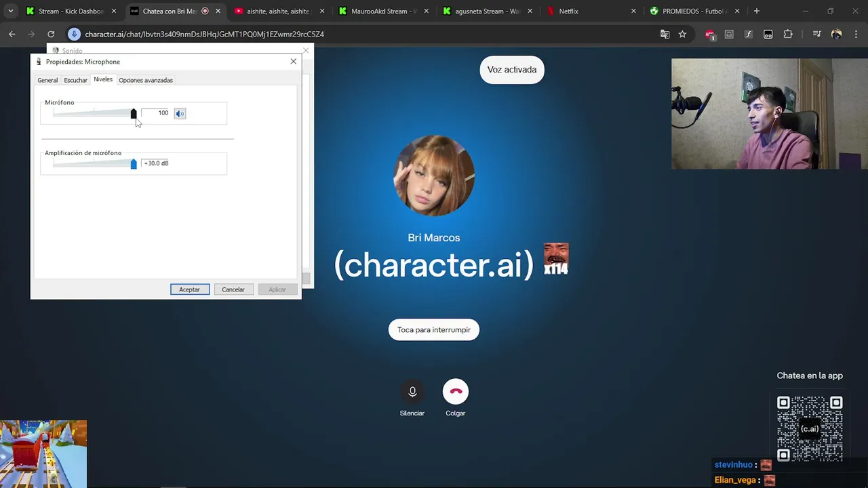Image resolution: width=868 pixels, height=488 pixels.
Task: Click the Bri Marcos name label
Action: tap(434, 238)
